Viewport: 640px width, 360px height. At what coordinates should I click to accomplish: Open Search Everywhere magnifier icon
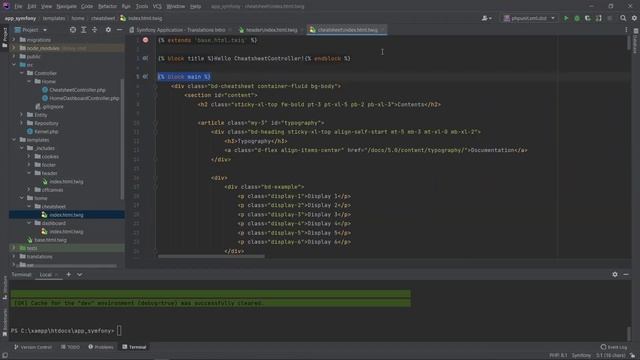[x=623, y=18]
